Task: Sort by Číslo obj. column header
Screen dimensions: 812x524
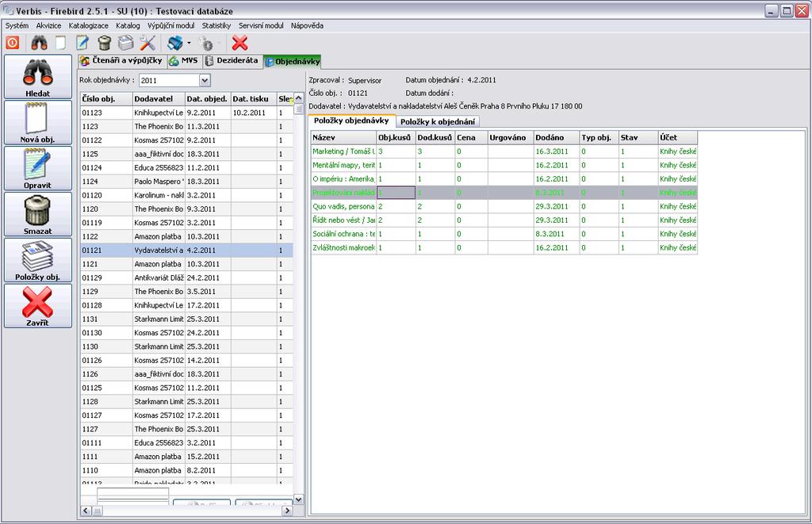Action: point(106,99)
